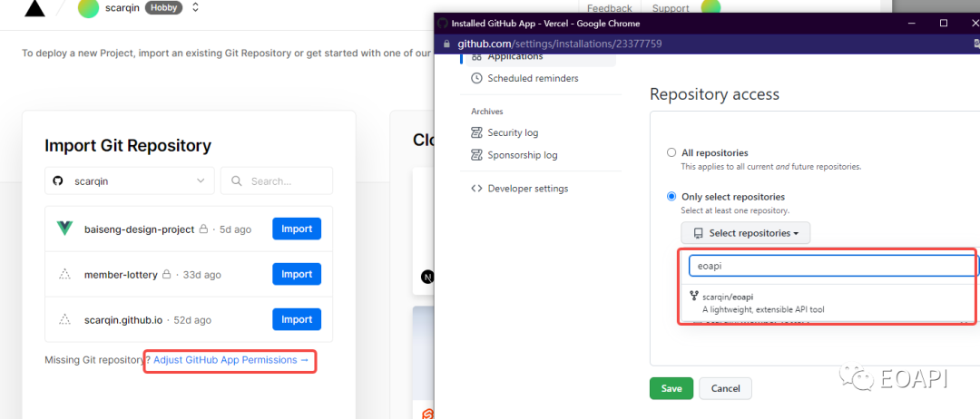This screenshot has height=419, width=980.
Task: Minimize the Chrome GitHub window
Action: coord(912,23)
